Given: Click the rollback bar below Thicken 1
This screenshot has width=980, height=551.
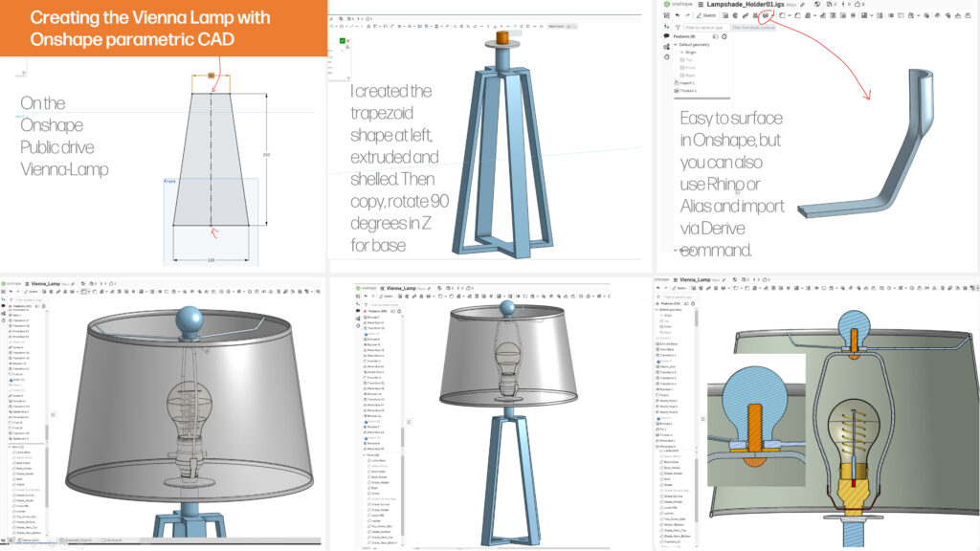Looking at the screenshot, I should (699, 96).
